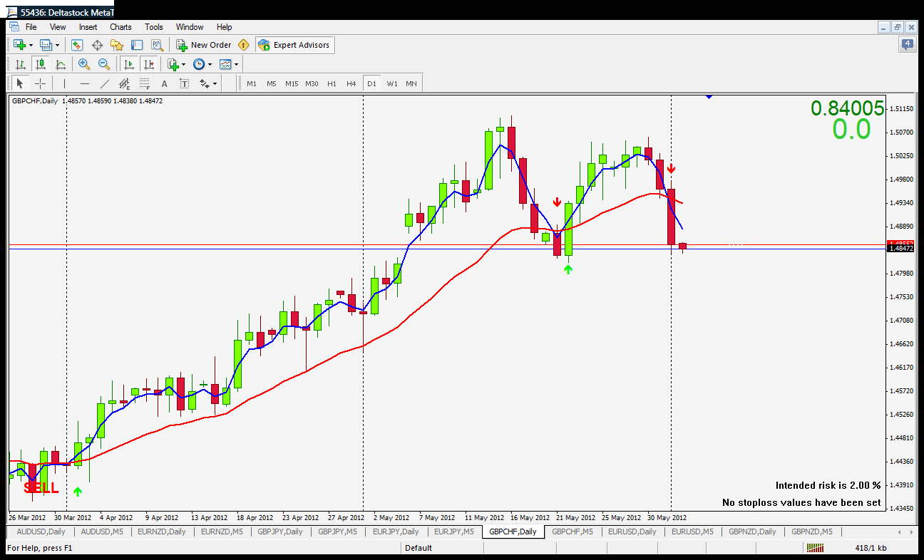Screen dimensions: 924x560
Task: Set timeframe to MN
Action: point(411,83)
